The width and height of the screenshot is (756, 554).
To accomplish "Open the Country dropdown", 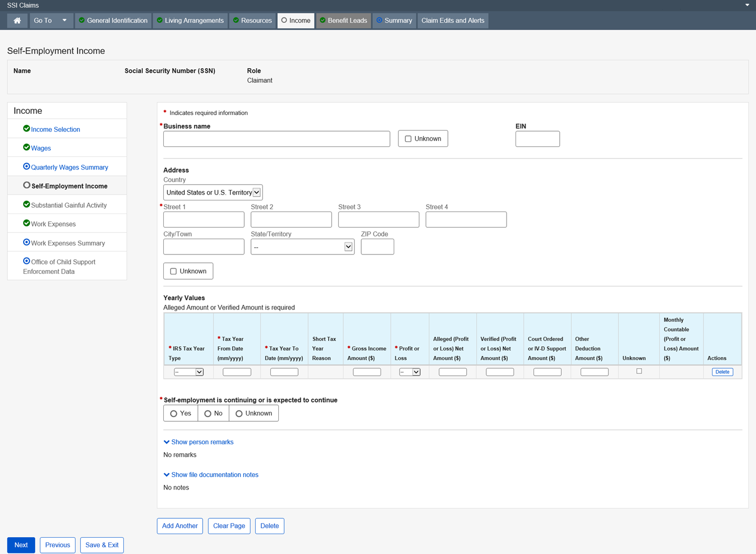I will pyautogui.click(x=213, y=193).
